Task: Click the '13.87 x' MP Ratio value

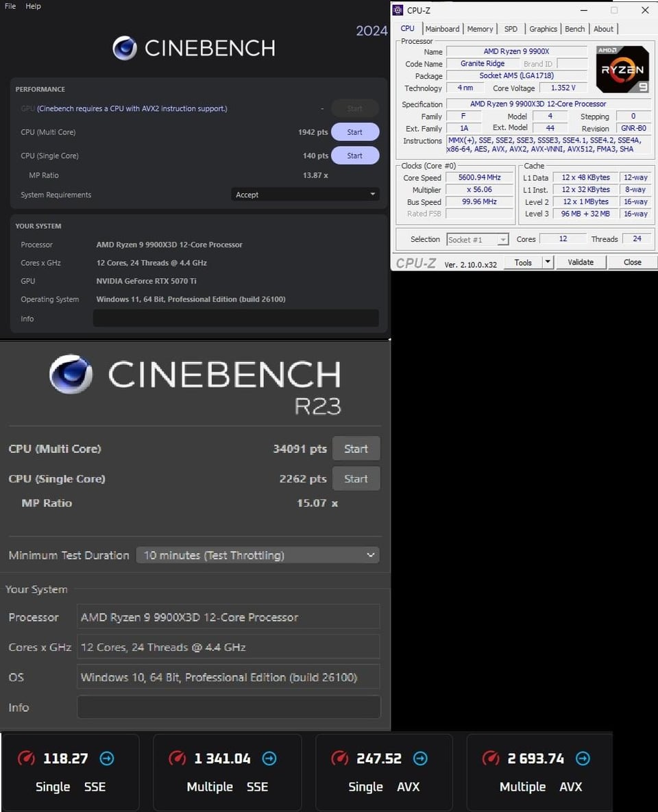Action: (x=315, y=175)
